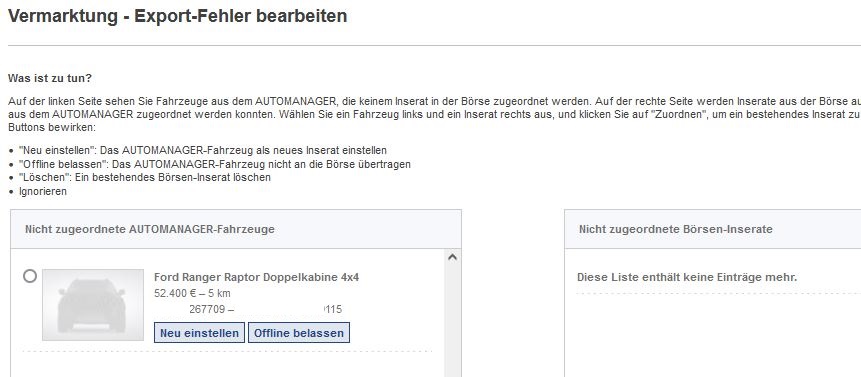Click the 'Diese Liste enthält keine Einträge mehr' message
The image size is (861, 377).
point(686,277)
